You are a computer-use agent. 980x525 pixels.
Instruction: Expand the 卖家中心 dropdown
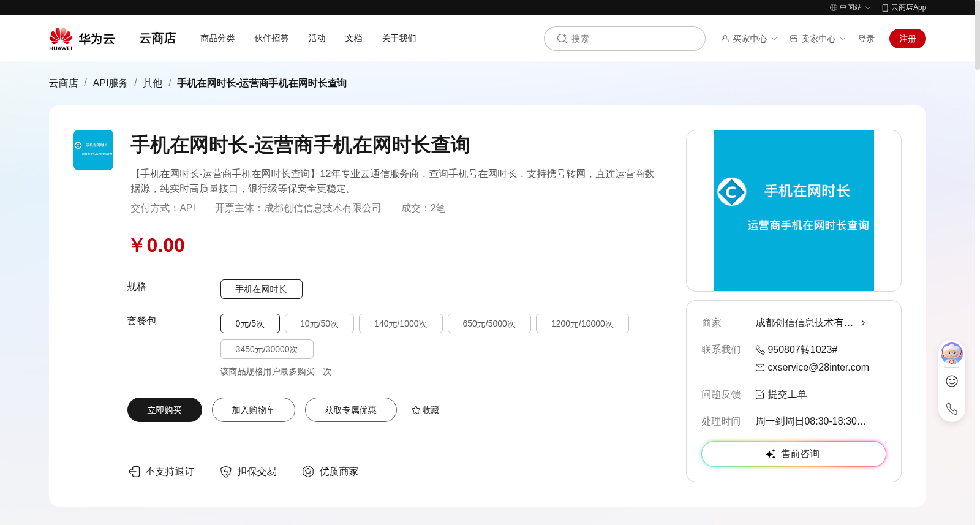pyautogui.click(x=818, y=39)
